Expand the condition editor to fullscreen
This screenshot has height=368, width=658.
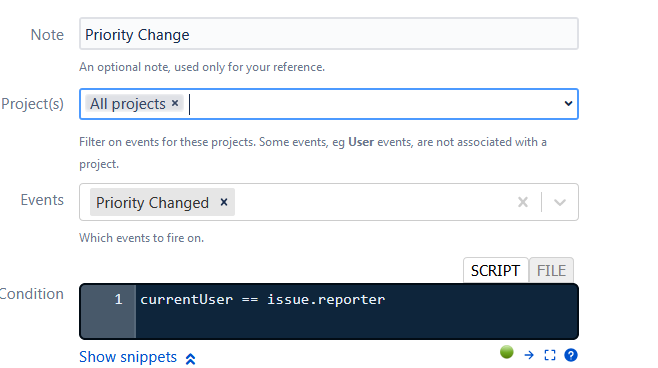[550, 355]
